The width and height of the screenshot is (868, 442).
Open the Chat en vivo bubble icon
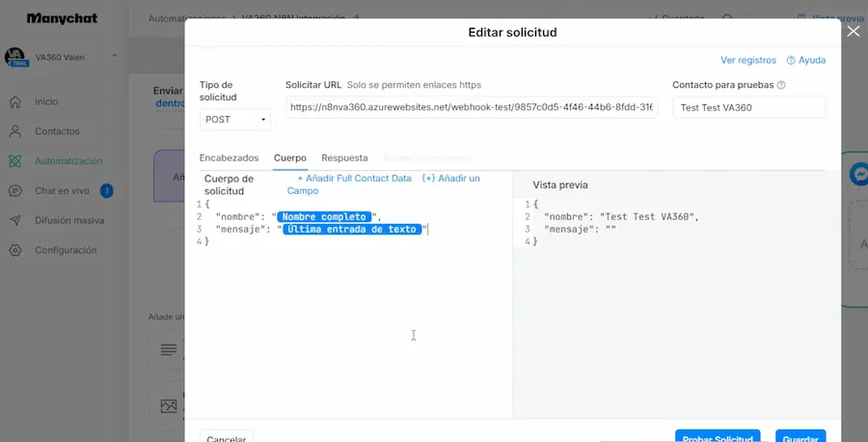pyautogui.click(x=15, y=190)
